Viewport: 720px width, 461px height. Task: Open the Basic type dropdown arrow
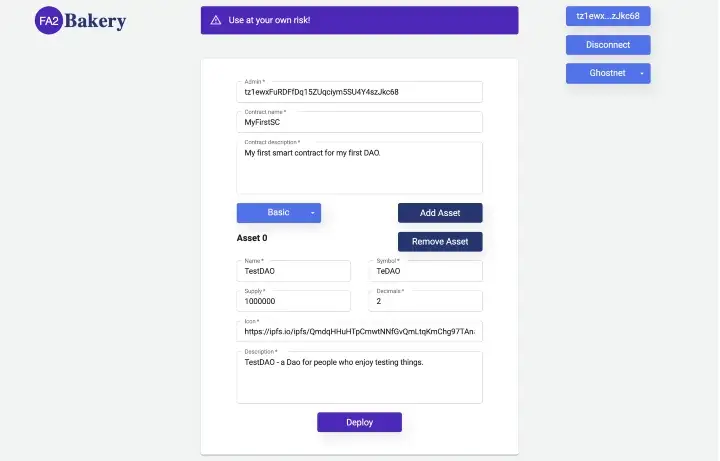[312, 213]
